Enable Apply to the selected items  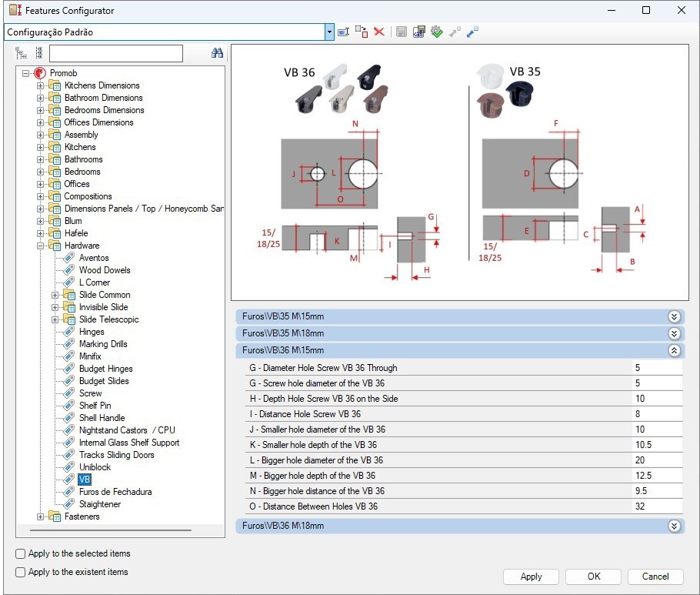click(x=21, y=554)
